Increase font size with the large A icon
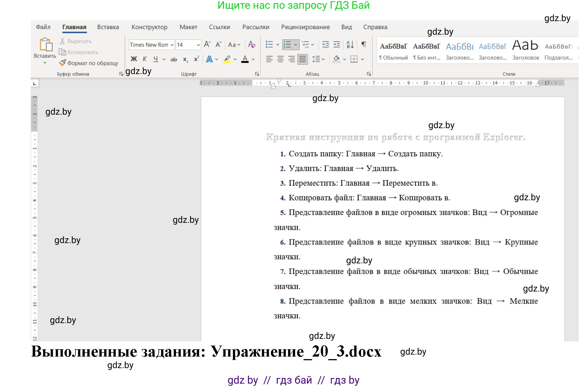The image size is (588, 387). click(x=207, y=45)
